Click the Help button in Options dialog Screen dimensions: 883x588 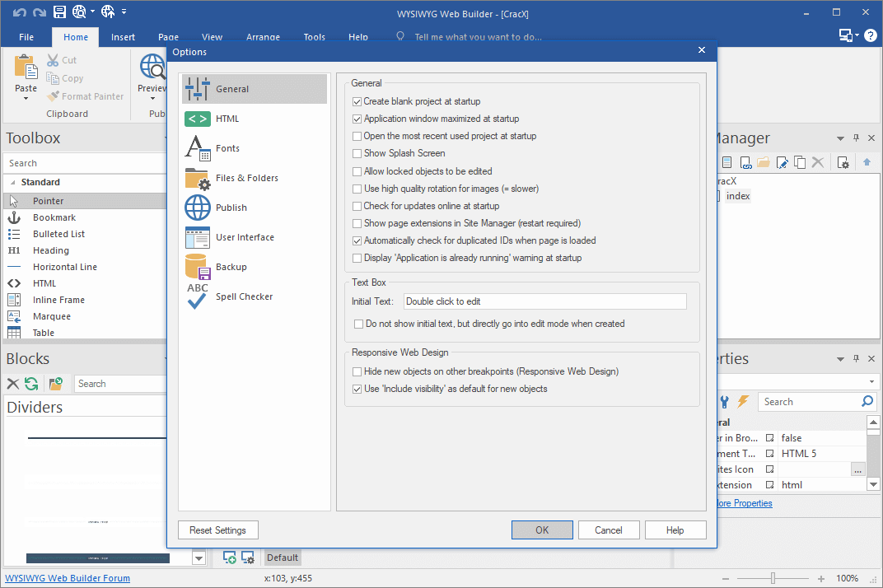(675, 530)
